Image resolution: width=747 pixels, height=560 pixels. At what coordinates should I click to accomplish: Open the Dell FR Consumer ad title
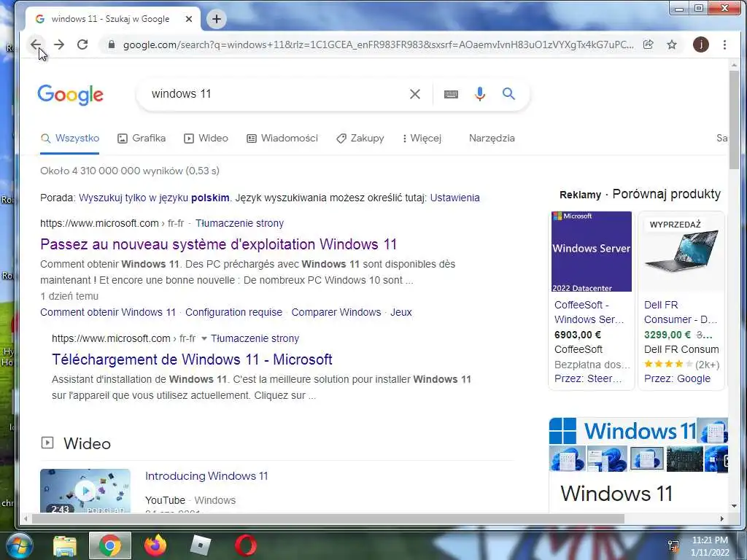click(681, 312)
